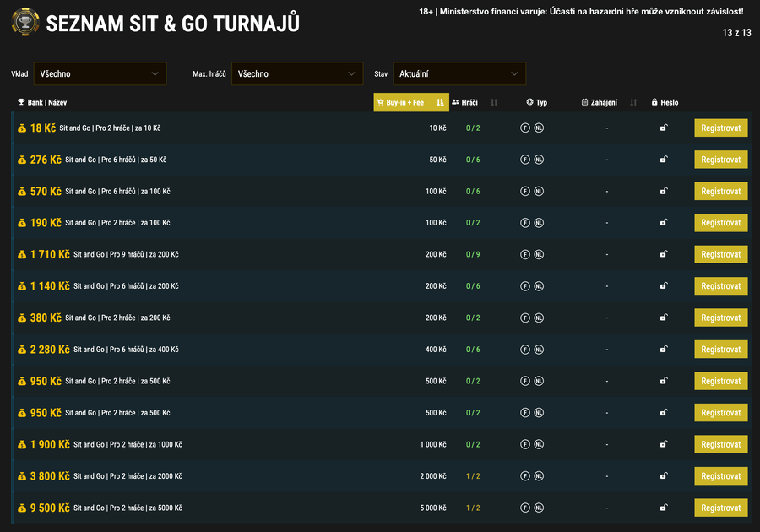Open the Vklad dropdown set to Všechno
The width and height of the screenshot is (760, 532).
click(x=100, y=73)
